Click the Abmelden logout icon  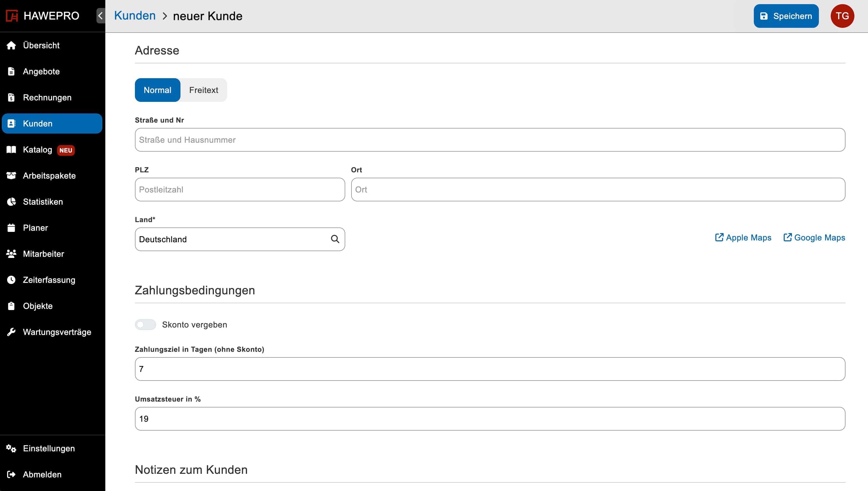[11, 474]
